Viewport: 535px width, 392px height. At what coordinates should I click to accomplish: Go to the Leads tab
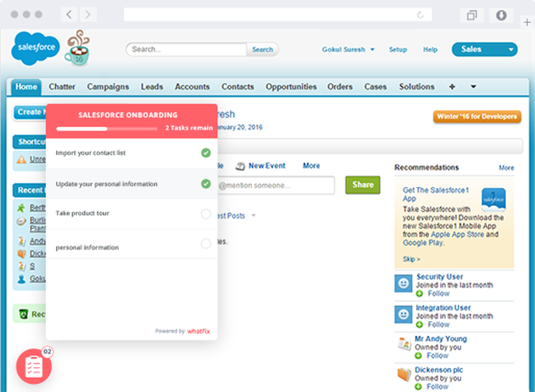click(152, 87)
